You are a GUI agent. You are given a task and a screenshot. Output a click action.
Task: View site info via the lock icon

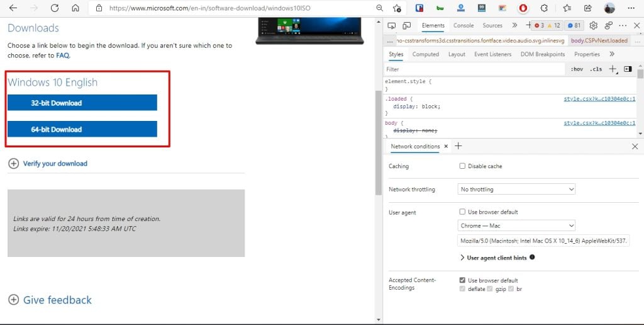coord(99,8)
